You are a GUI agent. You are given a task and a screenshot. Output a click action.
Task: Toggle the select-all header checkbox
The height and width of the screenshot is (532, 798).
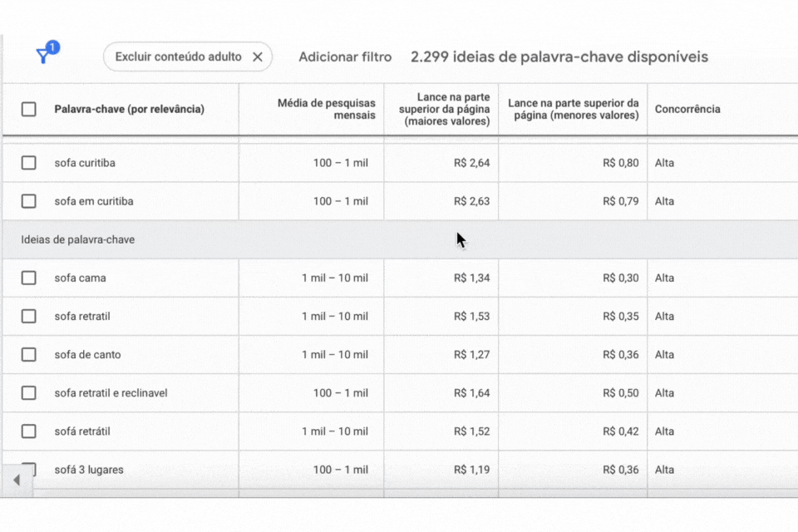click(29, 109)
